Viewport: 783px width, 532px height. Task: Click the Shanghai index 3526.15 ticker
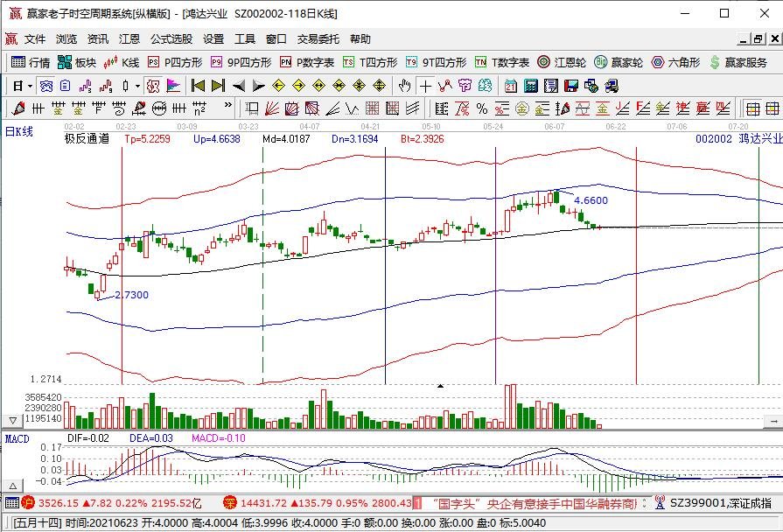pyautogui.click(x=111, y=503)
